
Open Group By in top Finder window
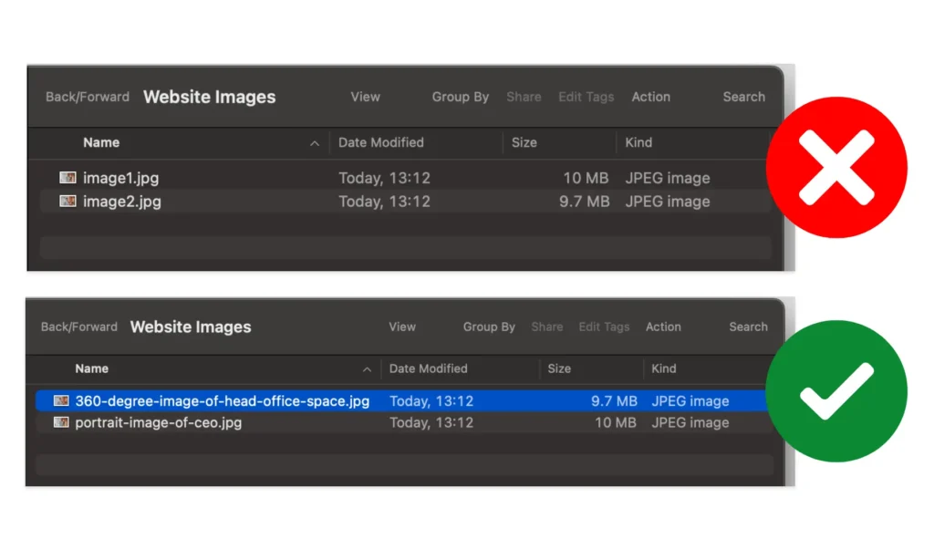pyautogui.click(x=461, y=97)
